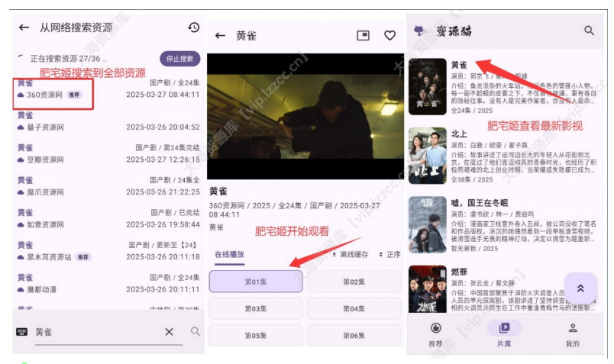This screenshot has height=364, width=614.
Task: Clear the 黄雀 search text with X
Action: (x=169, y=332)
